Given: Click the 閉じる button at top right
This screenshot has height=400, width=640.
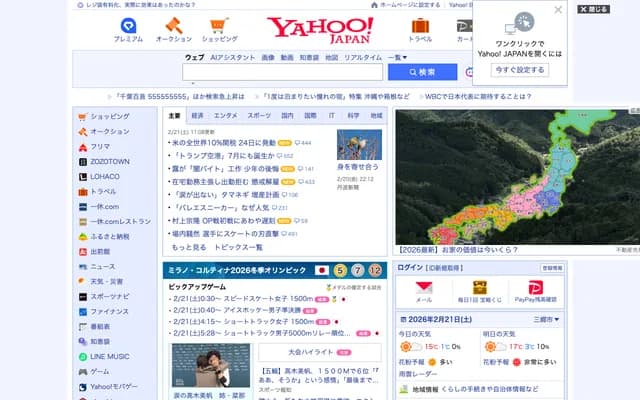Looking at the screenshot, I should (x=593, y=9).
